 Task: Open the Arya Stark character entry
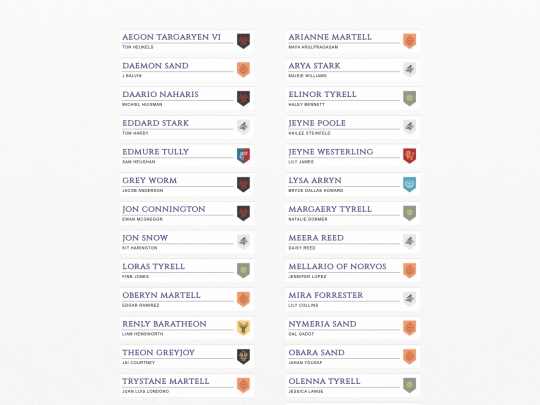click(x=353, y=70)
